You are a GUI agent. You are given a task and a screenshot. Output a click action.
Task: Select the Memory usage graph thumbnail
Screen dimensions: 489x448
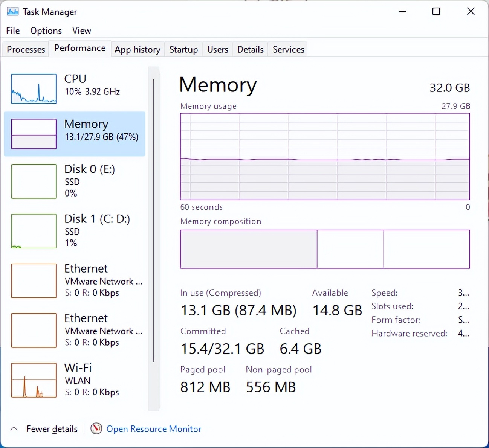(34, 134)
